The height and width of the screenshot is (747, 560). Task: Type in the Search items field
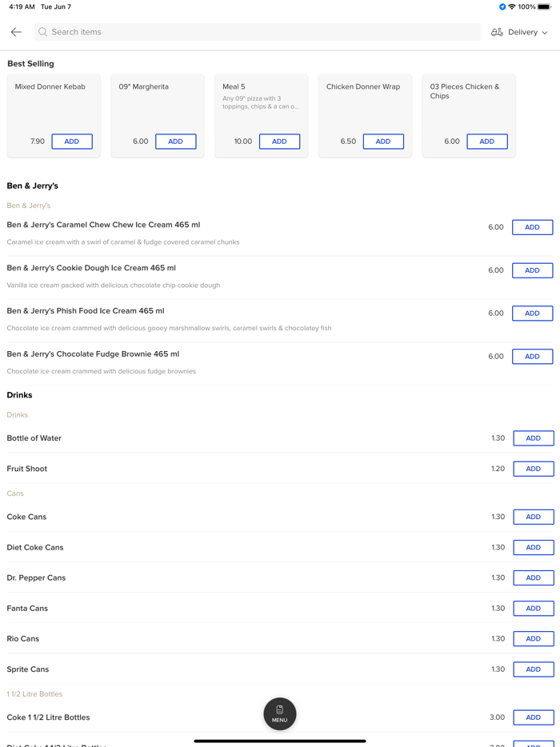(x=256, y=32)
